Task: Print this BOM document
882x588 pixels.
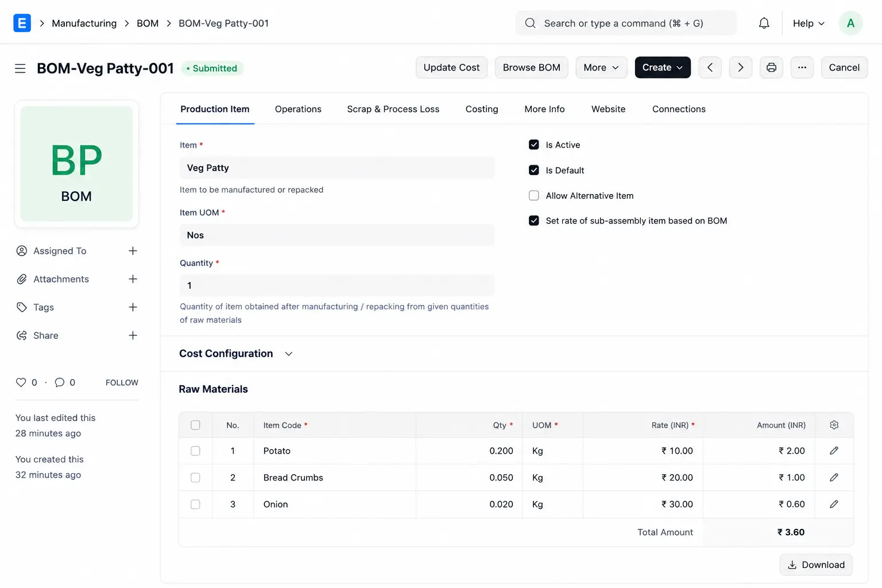Action: point(771,67)
